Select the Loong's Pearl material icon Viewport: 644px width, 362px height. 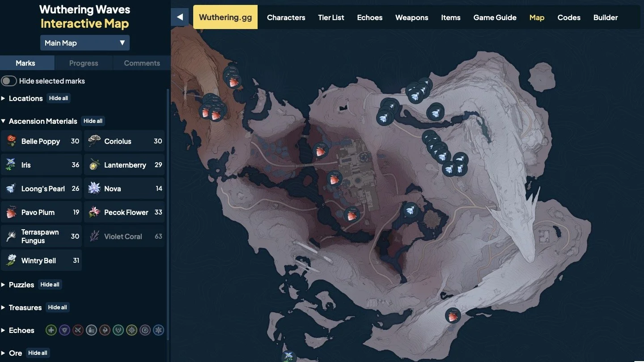pos(11,189)
